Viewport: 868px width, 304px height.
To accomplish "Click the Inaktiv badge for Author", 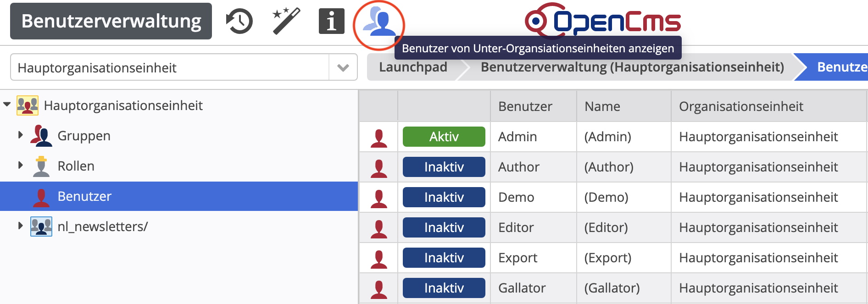I will click(444, 167).
